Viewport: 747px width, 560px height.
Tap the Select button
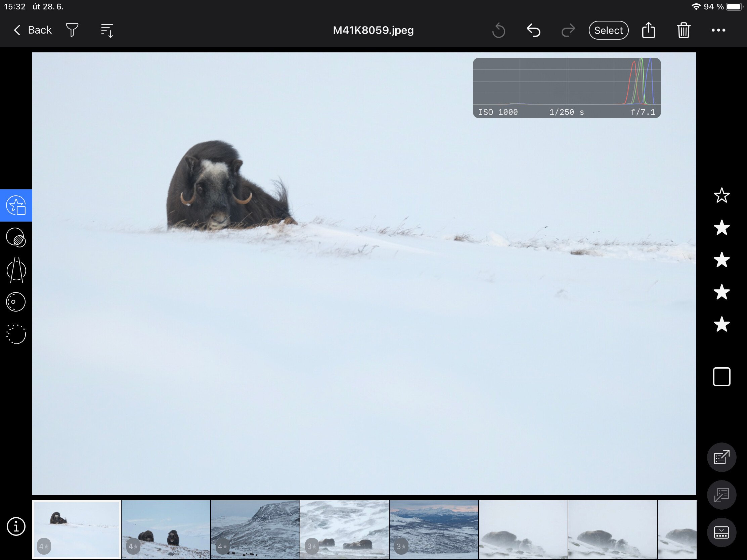[x=608, y=30]
